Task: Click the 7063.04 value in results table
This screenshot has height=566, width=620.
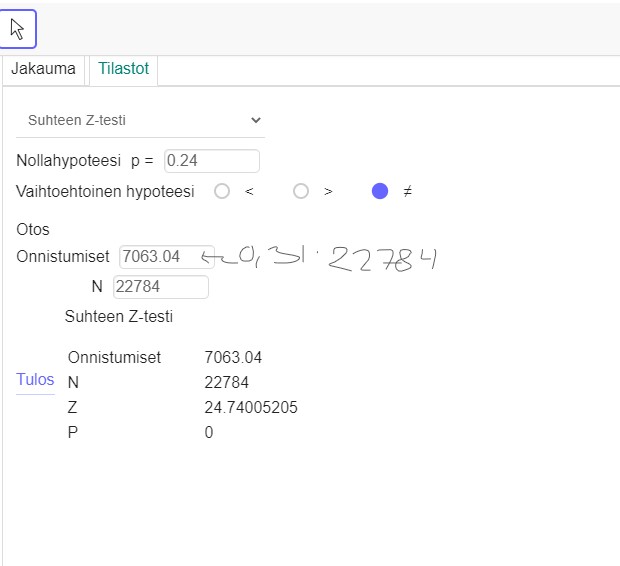Action: click(233, 357)
